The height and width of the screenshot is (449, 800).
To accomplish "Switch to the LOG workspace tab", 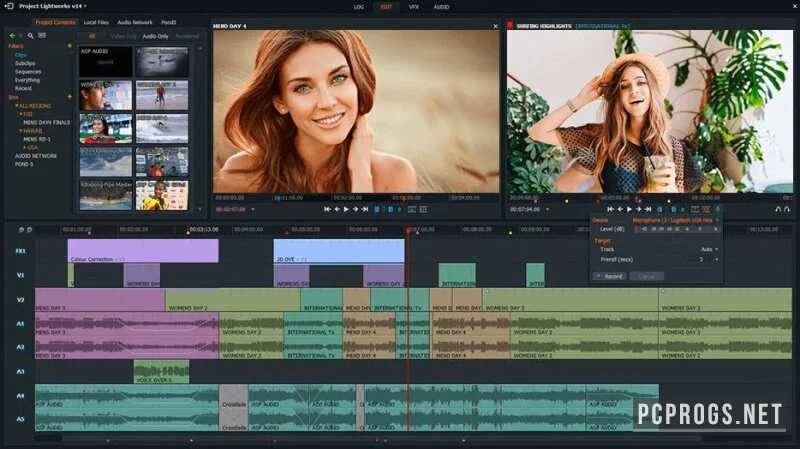I will tap(359, 7).
